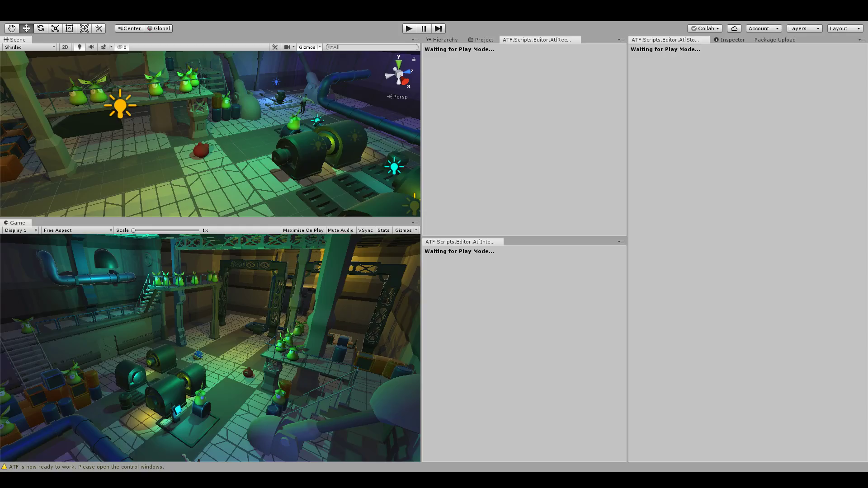Toggle scene audio speaker icon
This screenshot has height=488, width=868.
pyautogui.click(x=91, y=47)
